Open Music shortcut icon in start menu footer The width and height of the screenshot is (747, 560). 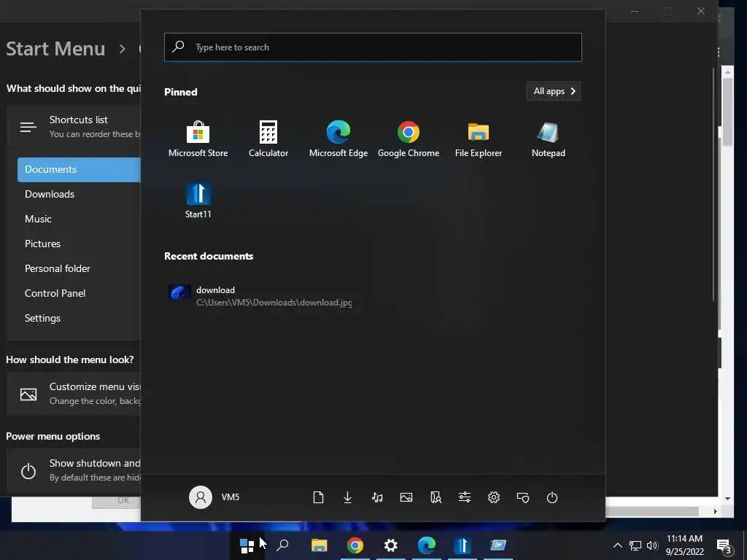tap(377, 497)
